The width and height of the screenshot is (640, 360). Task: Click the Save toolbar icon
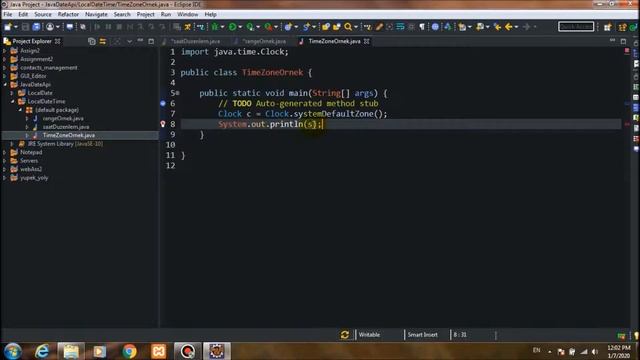pos(25,27)
